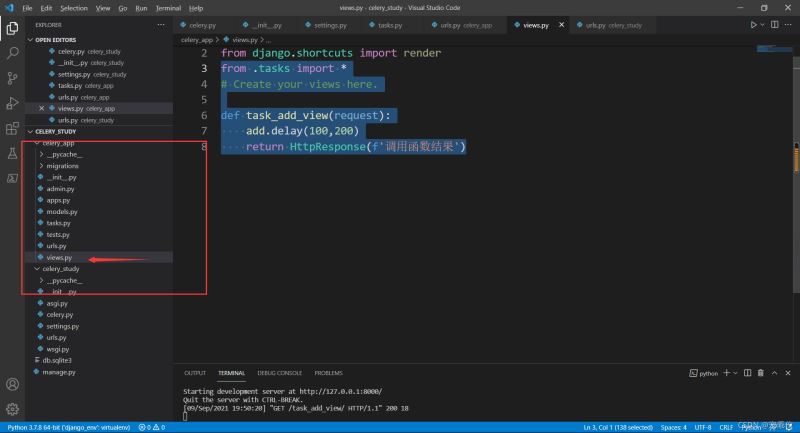Switch to the DEBUG CONSOLE panel tab
Viewport: 800px width, 433px height.
tap(282, 373)
